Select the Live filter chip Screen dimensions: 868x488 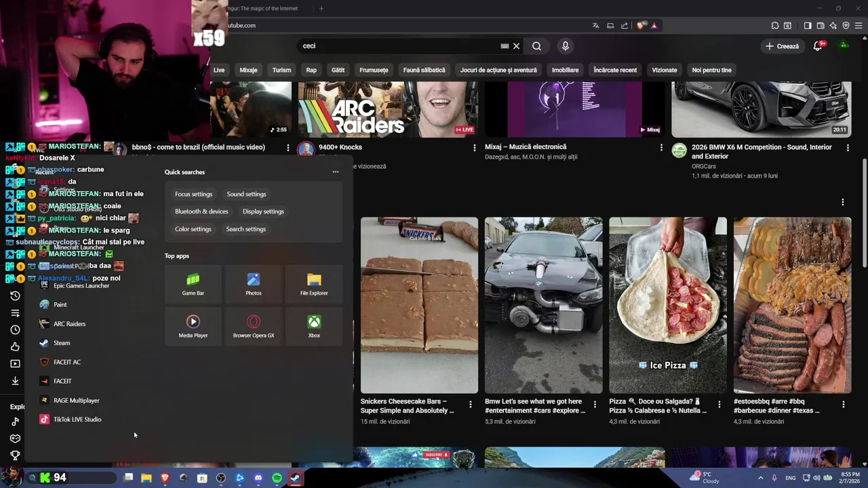click(219, 70)
